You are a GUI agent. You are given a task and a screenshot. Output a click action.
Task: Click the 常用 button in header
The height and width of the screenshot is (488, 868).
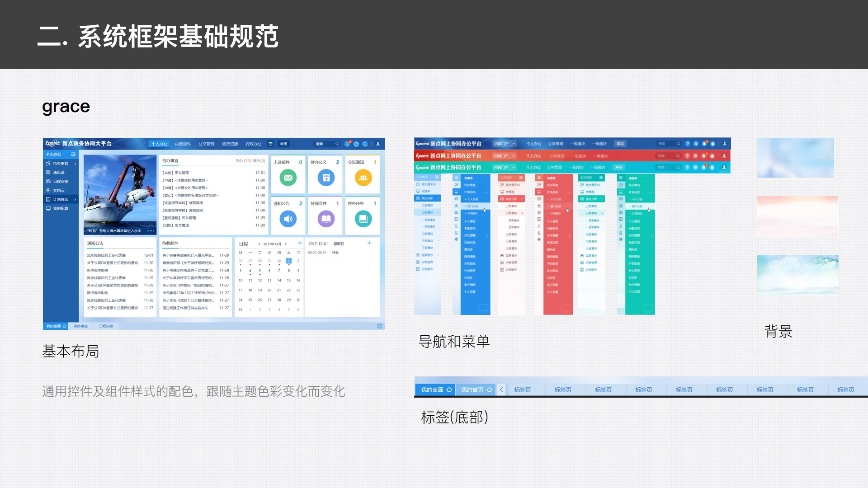tap(283, 144)
